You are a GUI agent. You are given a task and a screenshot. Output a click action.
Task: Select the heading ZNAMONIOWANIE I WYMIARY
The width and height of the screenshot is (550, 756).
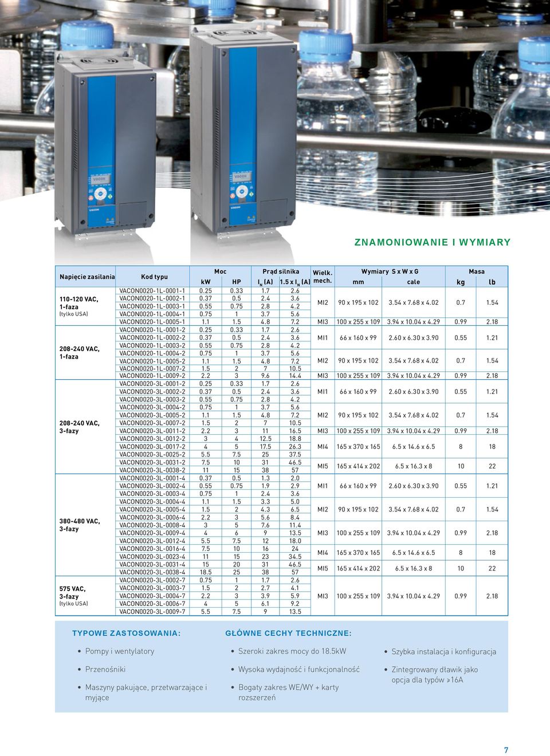coord(433,242)
